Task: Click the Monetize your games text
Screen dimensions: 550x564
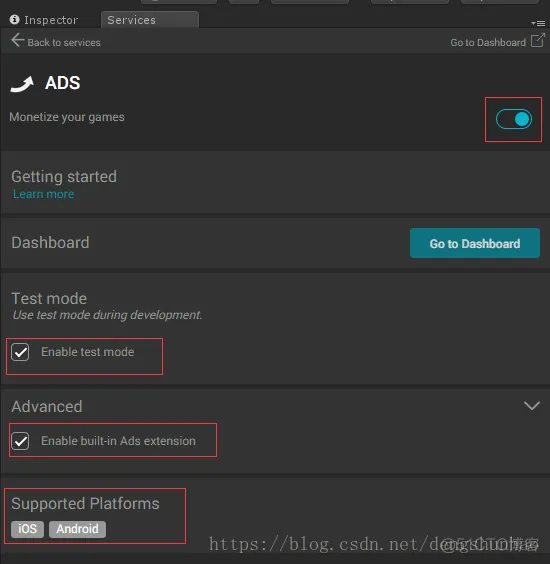Action: (67, 117)
